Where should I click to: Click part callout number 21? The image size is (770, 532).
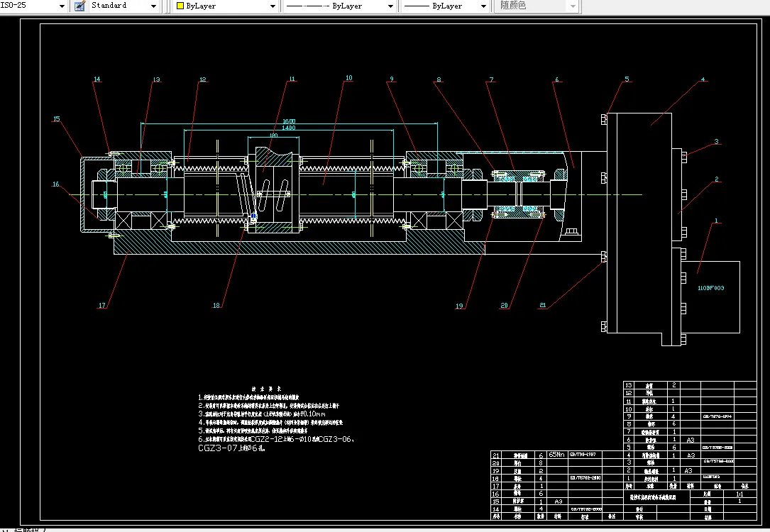543,305
